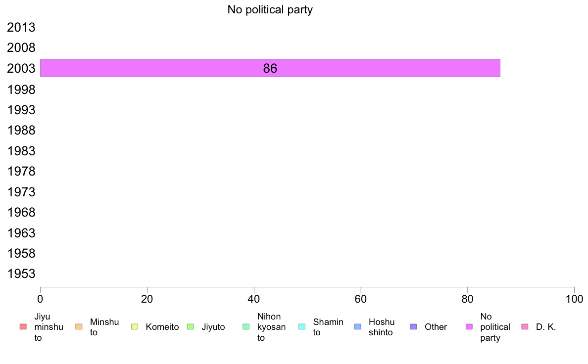Click the Jiyuto legend text label
Viewport: 588px width, 364px height.
(213, 327)
